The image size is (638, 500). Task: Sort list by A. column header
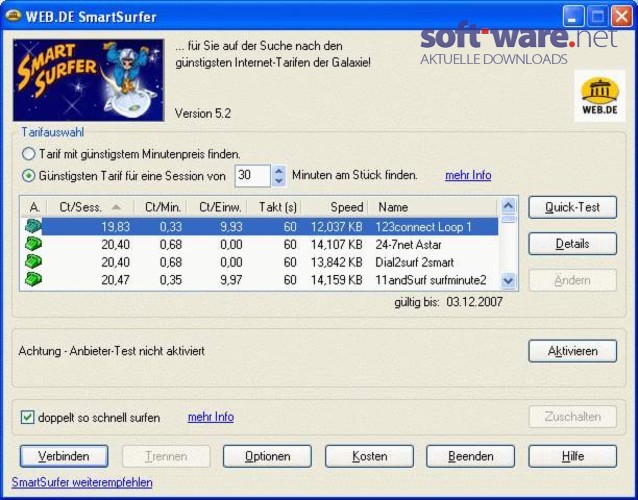click(x=34, y=207)
